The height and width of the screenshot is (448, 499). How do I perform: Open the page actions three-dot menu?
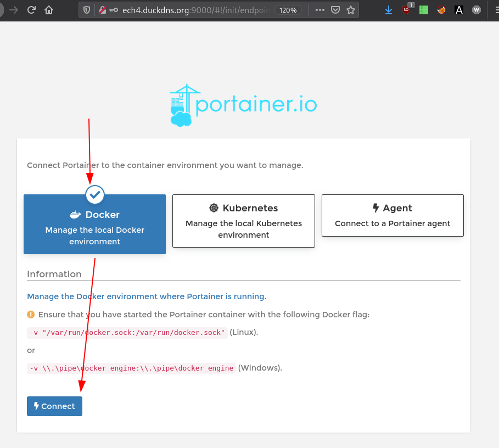[x=320, y=10]
